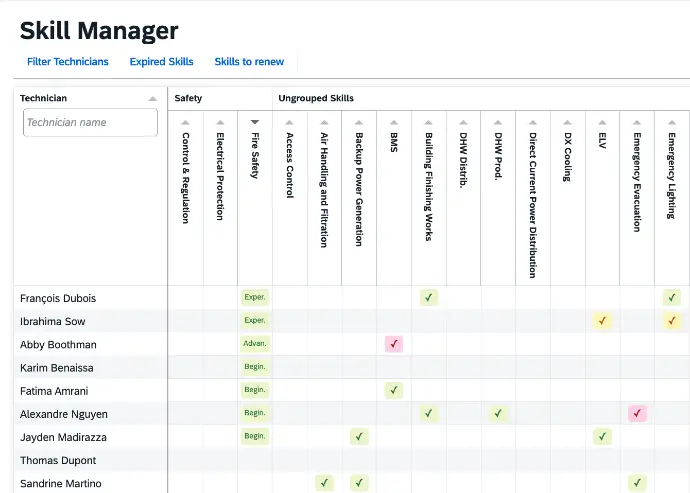Click the Filter Technicians link

point(68,62)
